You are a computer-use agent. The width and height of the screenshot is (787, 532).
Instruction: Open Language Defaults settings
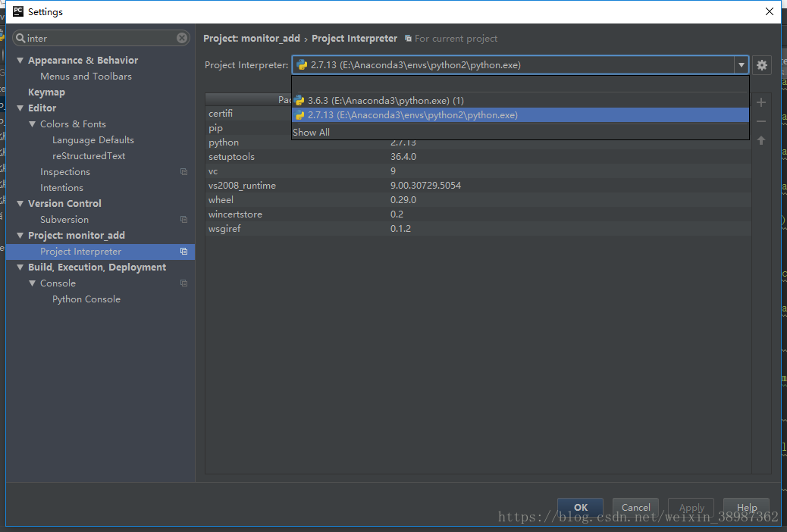92,140
